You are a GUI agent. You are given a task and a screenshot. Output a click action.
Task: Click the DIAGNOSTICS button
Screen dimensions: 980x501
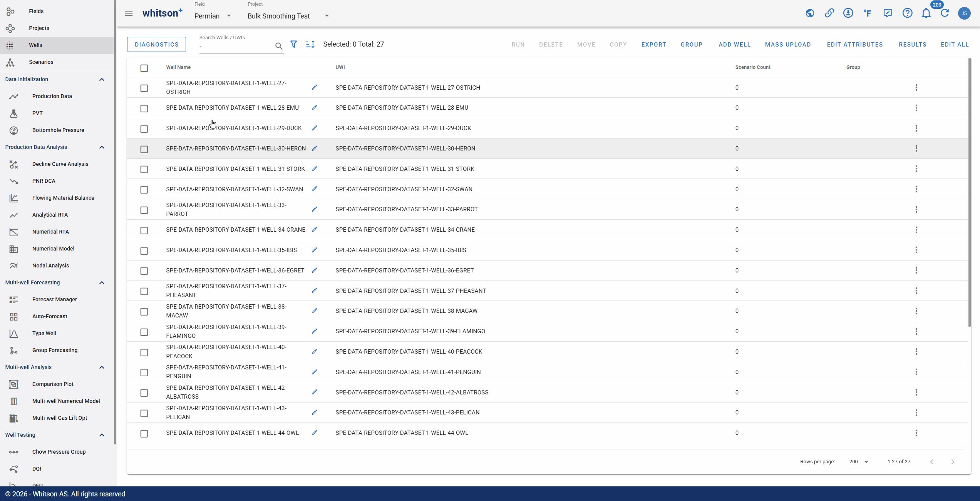[x=156, y=45]
